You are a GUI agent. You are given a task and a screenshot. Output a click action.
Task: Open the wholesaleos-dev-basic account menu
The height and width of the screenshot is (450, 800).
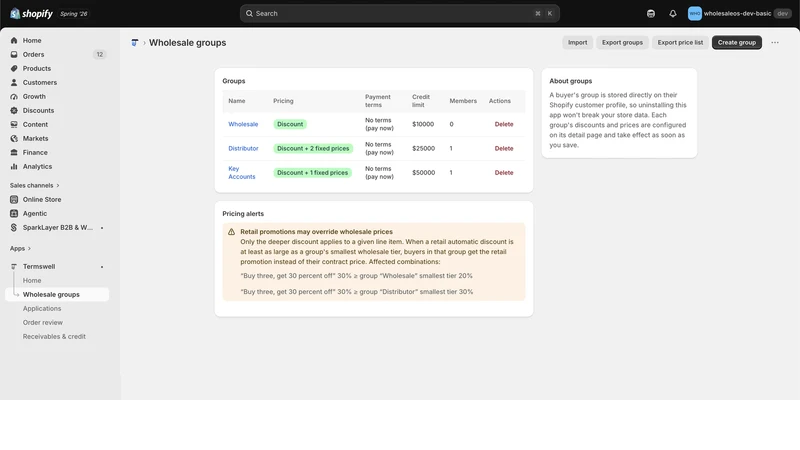(739, 14)
